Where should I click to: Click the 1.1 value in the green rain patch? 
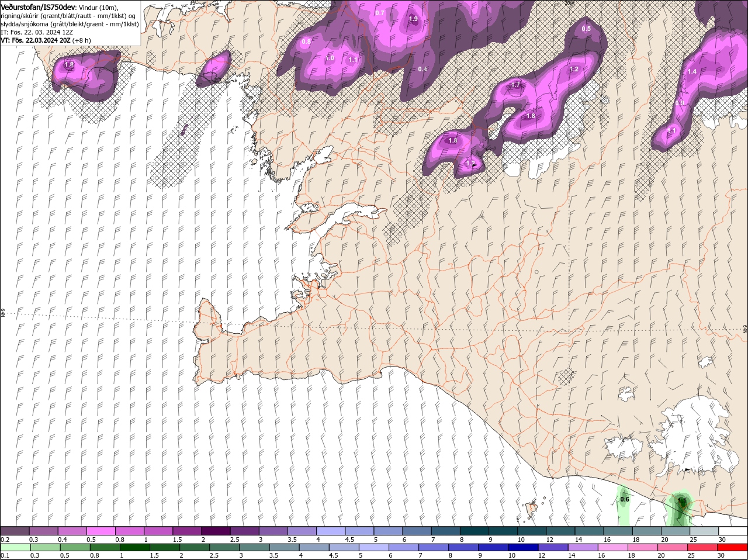tap(682, 501)
